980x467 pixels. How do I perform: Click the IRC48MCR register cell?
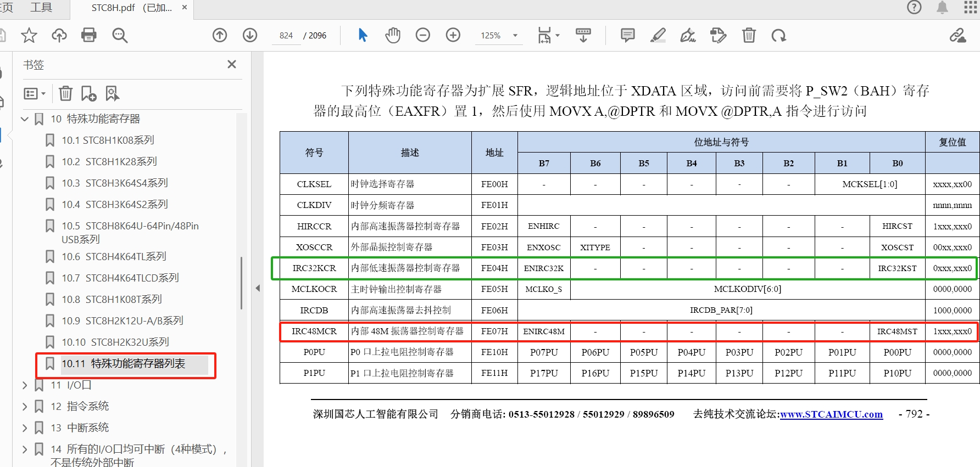314,331
